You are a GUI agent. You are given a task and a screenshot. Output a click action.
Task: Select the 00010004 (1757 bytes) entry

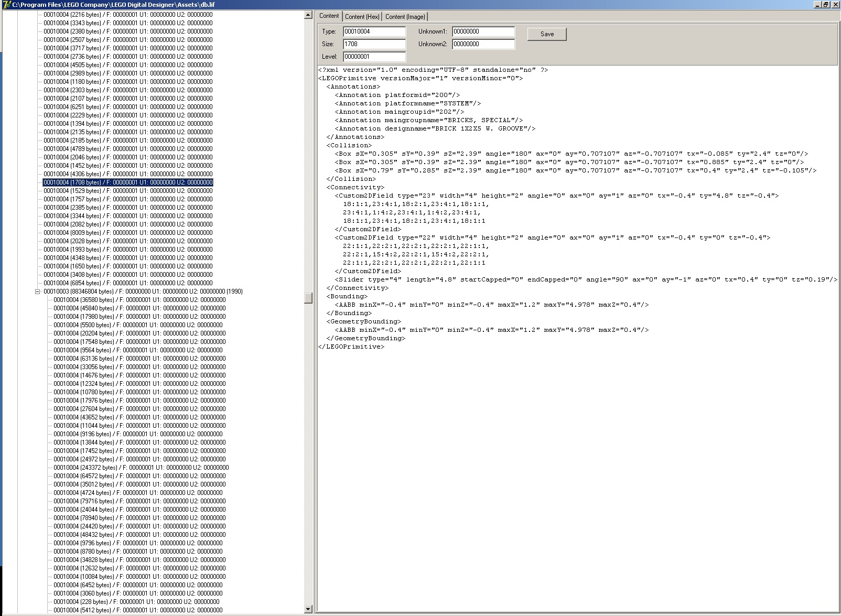pyautogui.click(x=128, y=199)
